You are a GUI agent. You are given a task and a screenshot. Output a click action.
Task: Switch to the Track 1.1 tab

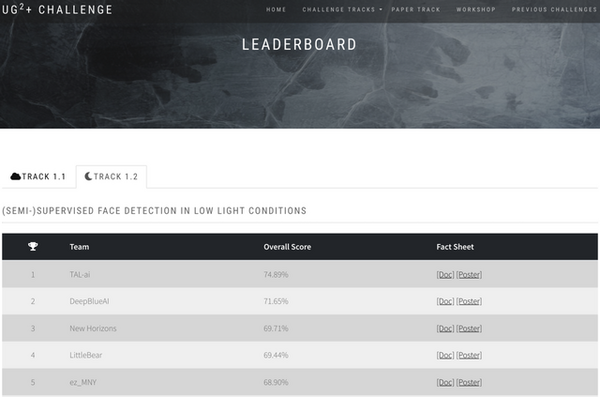[x=38, y=176]
